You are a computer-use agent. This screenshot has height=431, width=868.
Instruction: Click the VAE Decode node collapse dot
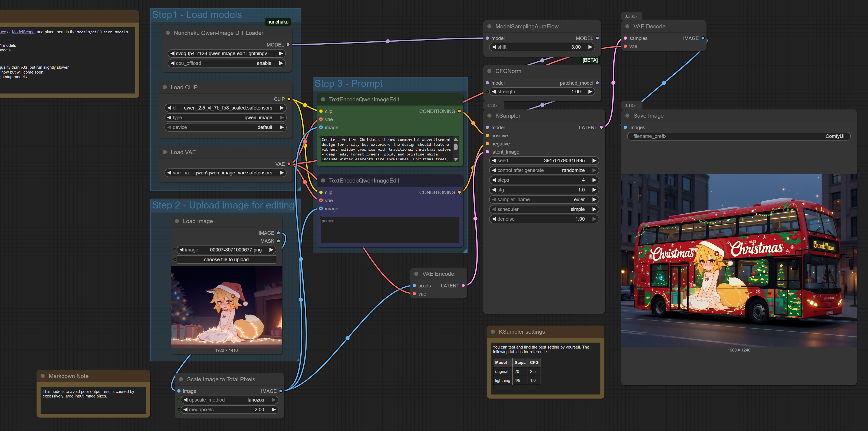627,26
